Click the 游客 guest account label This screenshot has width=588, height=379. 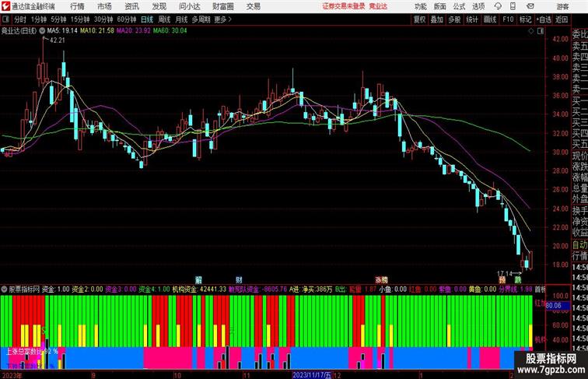pyautogui.click(x=562, y=6)
